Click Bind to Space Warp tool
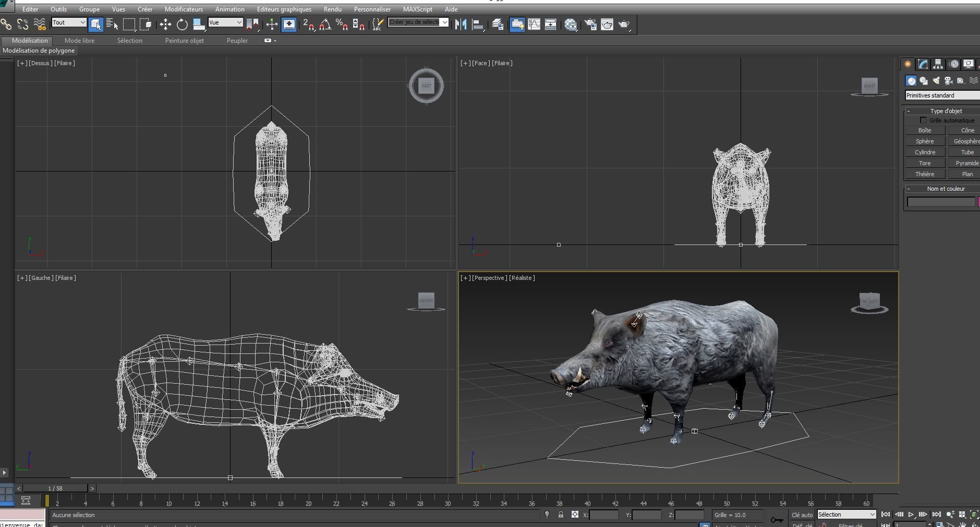Viewport: 980px width, 527px height. 39,24
